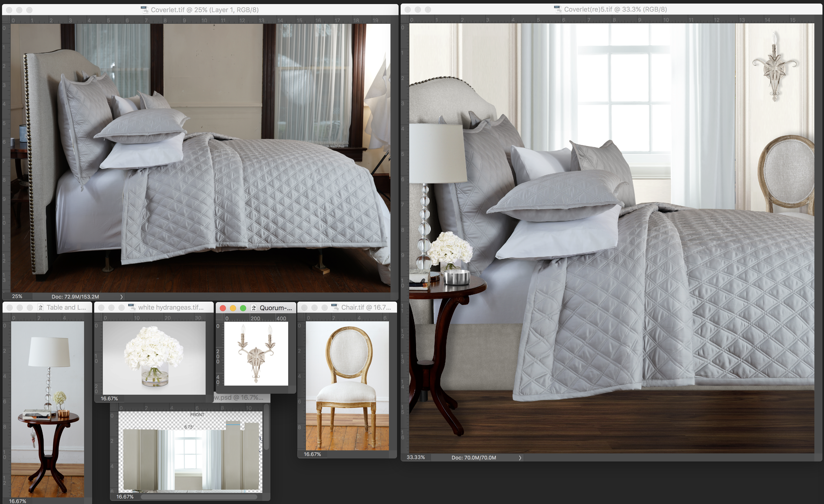This screenshot has width=824, height=504.
Task: Open the status chevron beside Doc: 70.0M/70.0M
Action: tap(520, 458)
